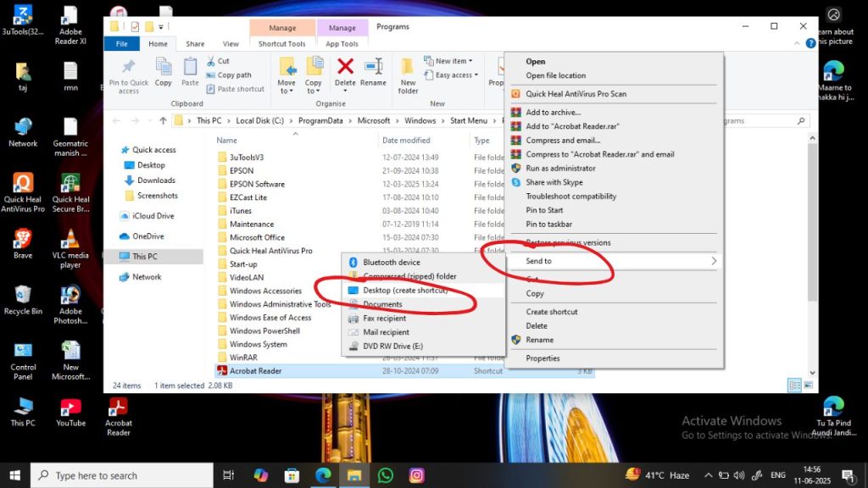
Task: Click the taskbar search box
Action: pos(122,475)
